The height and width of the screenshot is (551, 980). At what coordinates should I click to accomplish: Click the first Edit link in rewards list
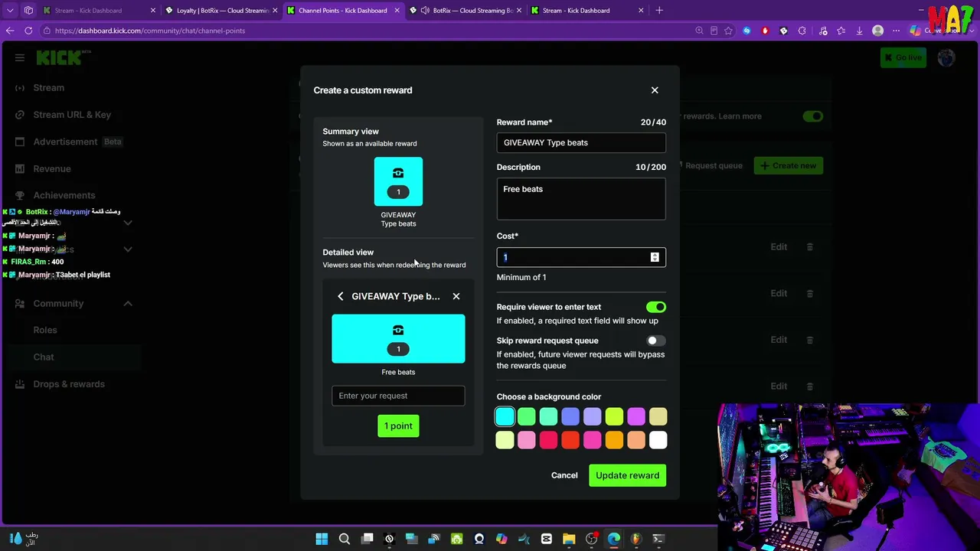tap(779, 247)
